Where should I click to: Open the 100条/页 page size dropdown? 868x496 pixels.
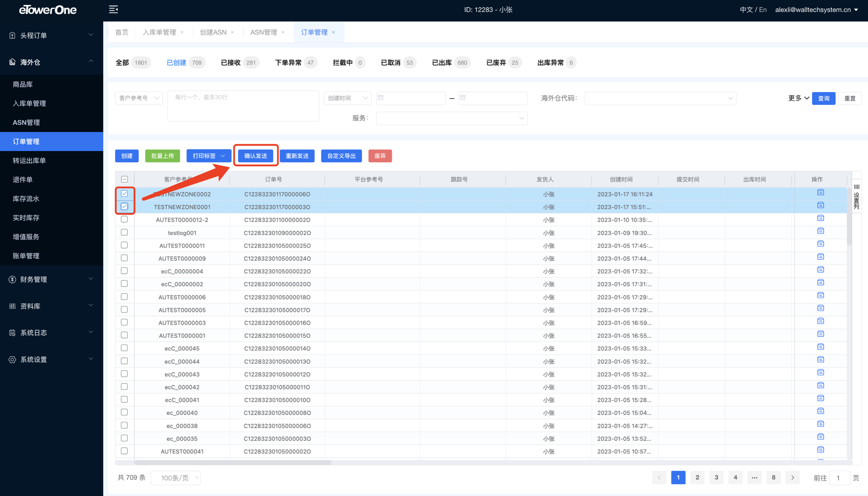click(x=176, y=478)
